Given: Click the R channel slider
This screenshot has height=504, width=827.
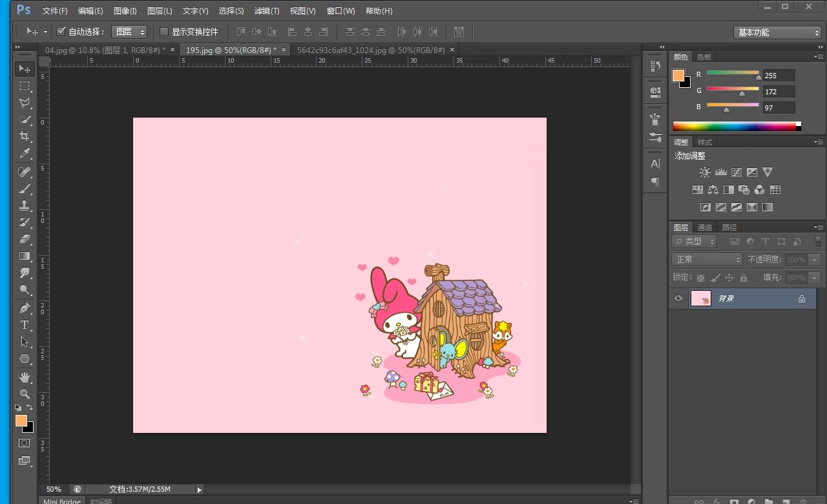Looking at the screenshot, I should pyautogui.click(x=733, y=73).
